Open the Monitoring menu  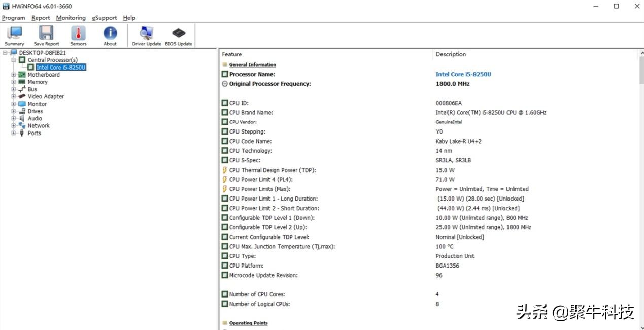tap(71, 18)
